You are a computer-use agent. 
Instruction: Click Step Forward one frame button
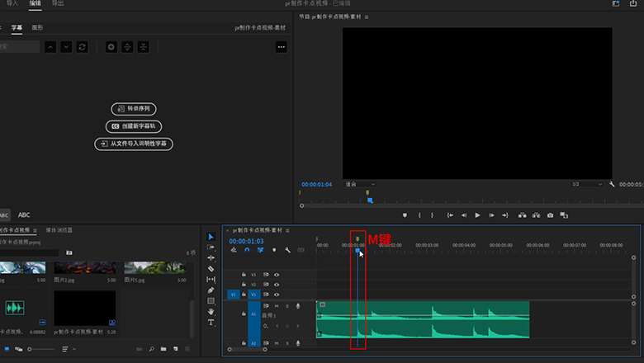491,215
